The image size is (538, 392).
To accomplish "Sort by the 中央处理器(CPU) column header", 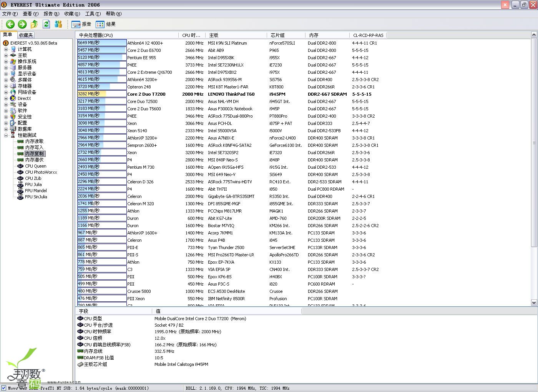I will 127,35.
